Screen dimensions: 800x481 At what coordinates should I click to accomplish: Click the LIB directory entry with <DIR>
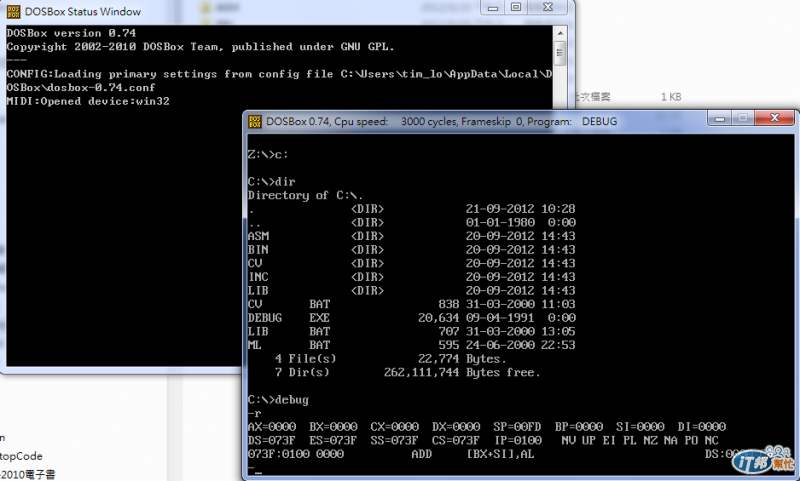coord(411,291)
